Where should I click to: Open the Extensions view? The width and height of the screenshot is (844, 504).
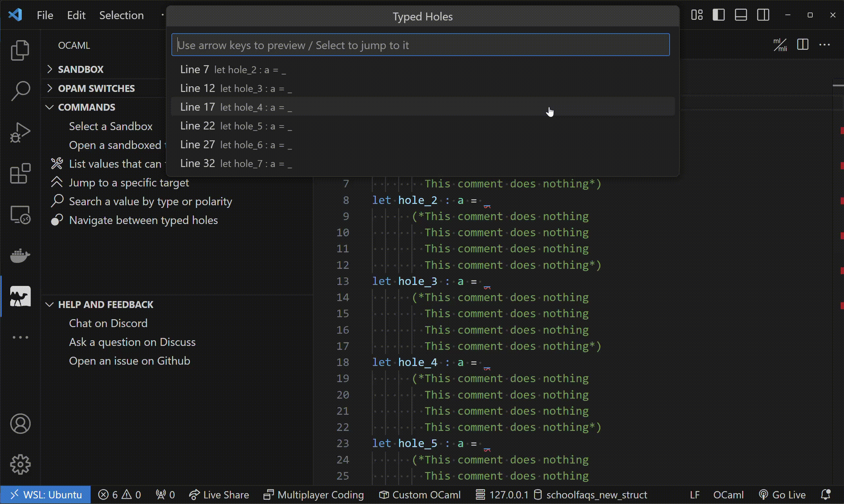click(20, 174)
